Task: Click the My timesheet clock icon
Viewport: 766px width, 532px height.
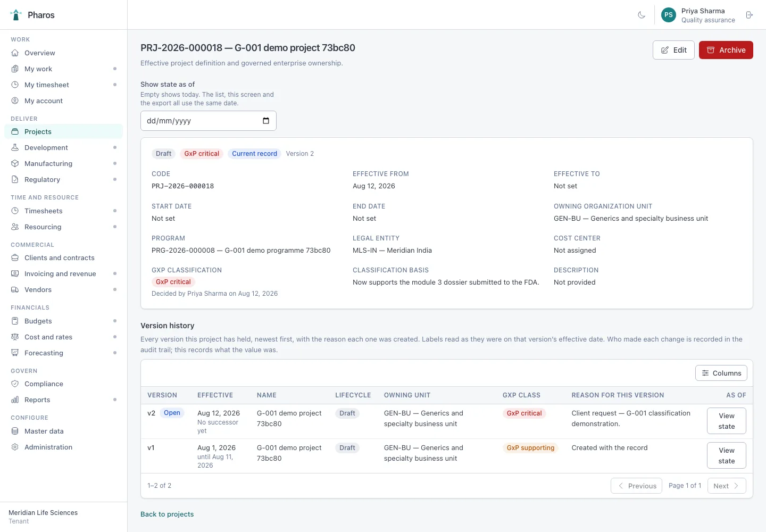Action: tap(15, 85)
